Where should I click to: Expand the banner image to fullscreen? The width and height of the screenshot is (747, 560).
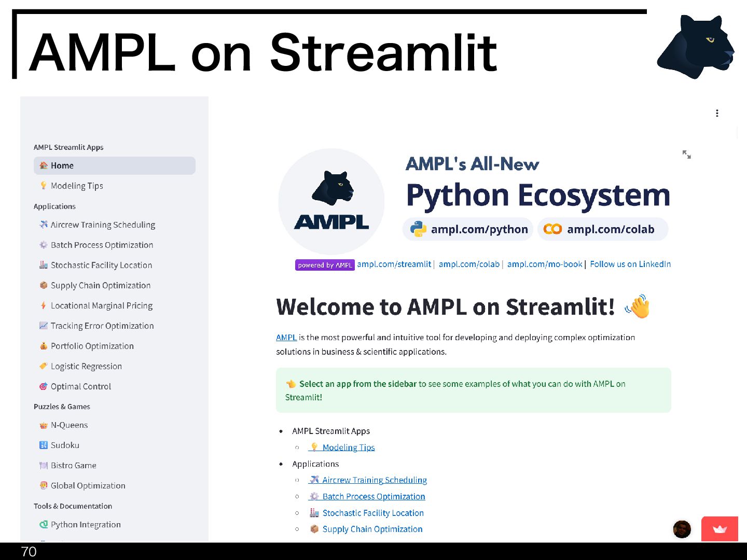[x=686, y=155]
